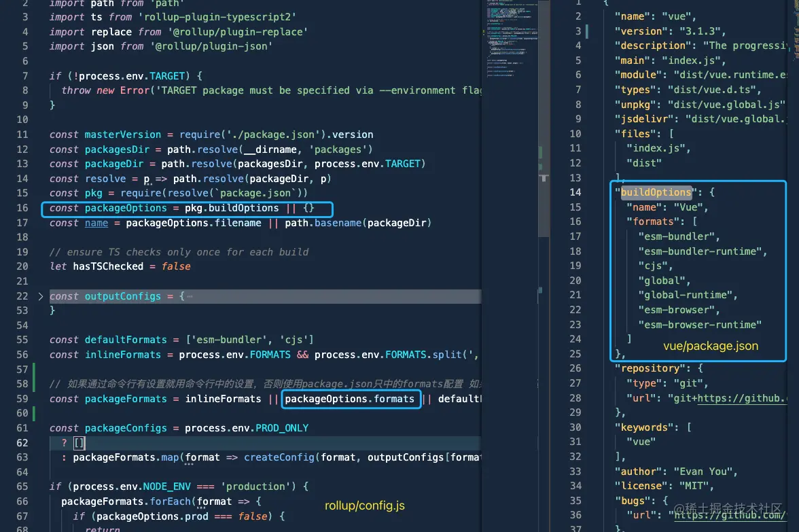Image resolution: width=799 pixels, height=532 pixels.
Task: Open the bugs https://github.com URL link
Action: pos(730,515)
